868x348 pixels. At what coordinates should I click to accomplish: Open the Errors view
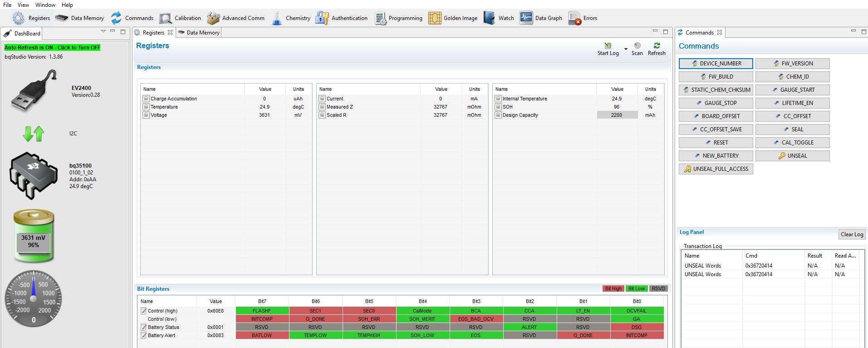coord(583,18)
